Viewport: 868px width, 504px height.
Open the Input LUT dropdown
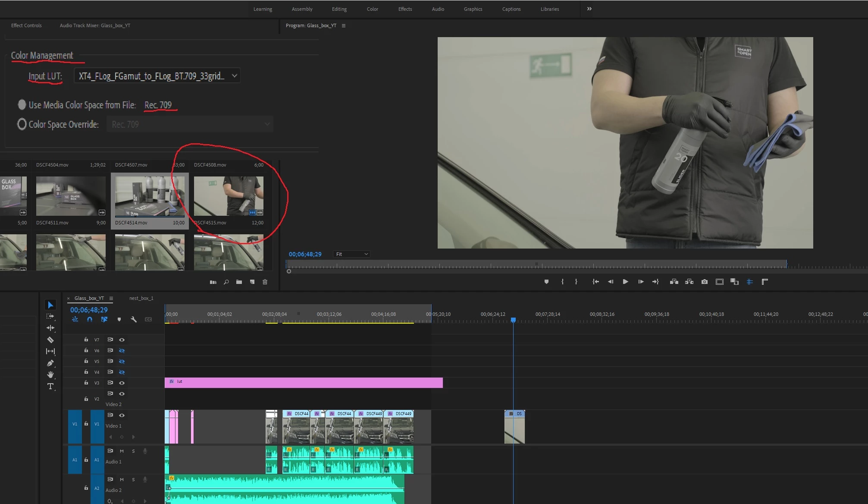click(157, 76)
